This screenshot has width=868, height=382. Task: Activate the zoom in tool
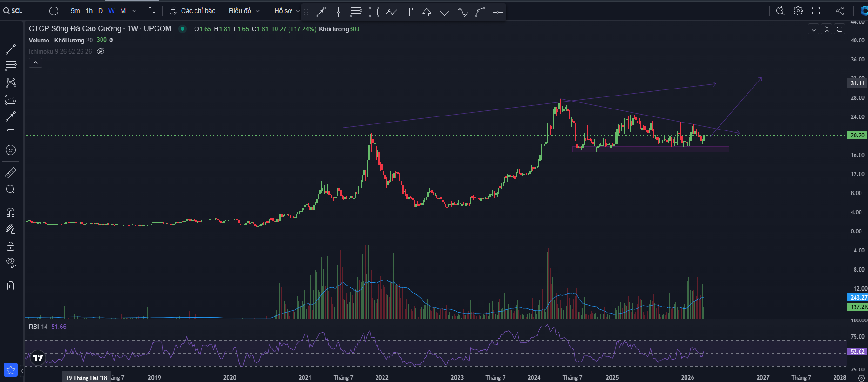tap(11, 190)
